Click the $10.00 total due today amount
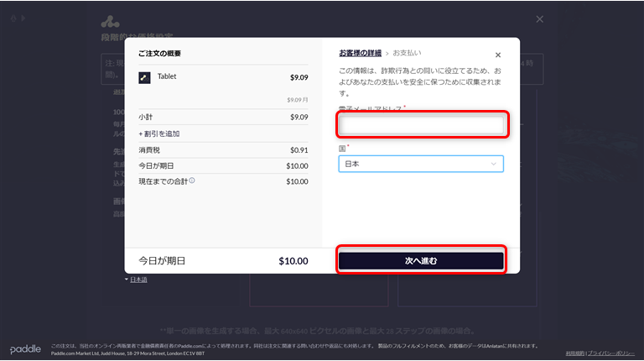Image resolution: width=644 pixels, height=361 pixels. pos(293,261)
